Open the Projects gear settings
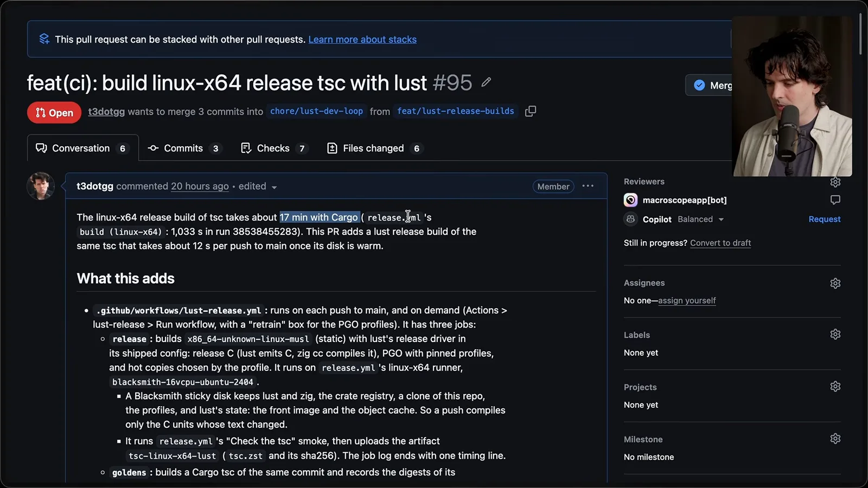The width and height of the screenshot is (868, 488). tap(835, 386)
